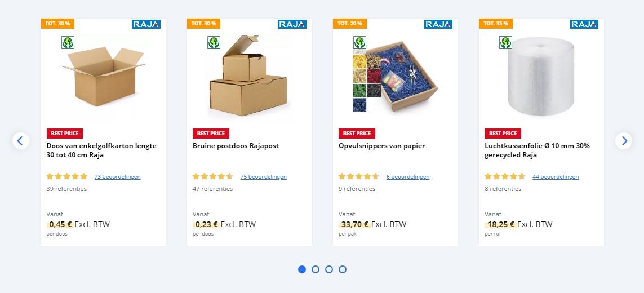644x293 pixels.
Task: Click RAJA logo on the Doos van enkelgolfkarton card
Action: [x=146, y=24]
